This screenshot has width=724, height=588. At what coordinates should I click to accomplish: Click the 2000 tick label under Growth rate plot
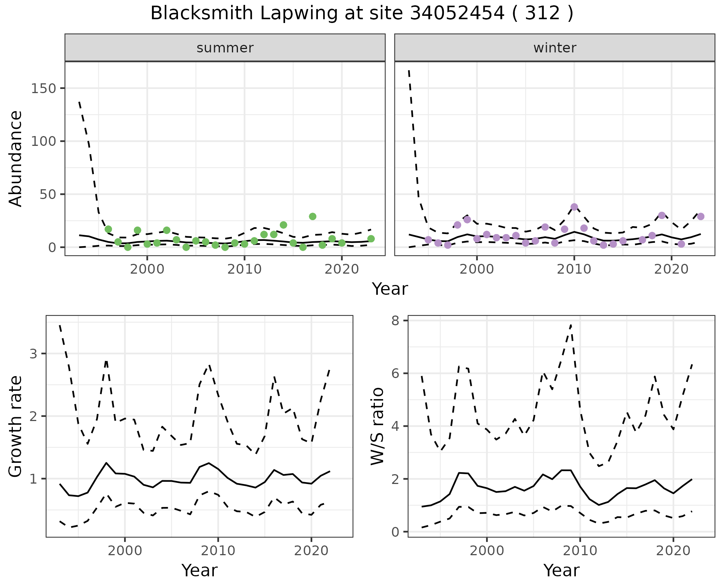pos(125,551)
